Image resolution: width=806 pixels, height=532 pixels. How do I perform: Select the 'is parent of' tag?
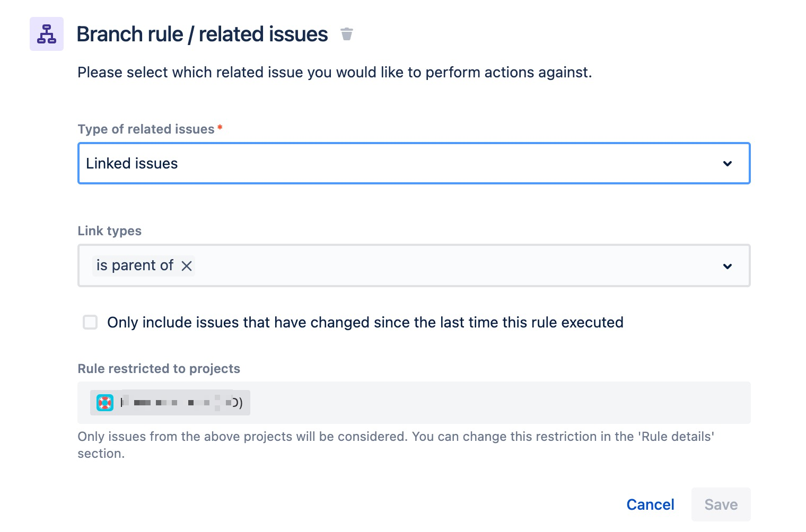(x=135, y=265)
